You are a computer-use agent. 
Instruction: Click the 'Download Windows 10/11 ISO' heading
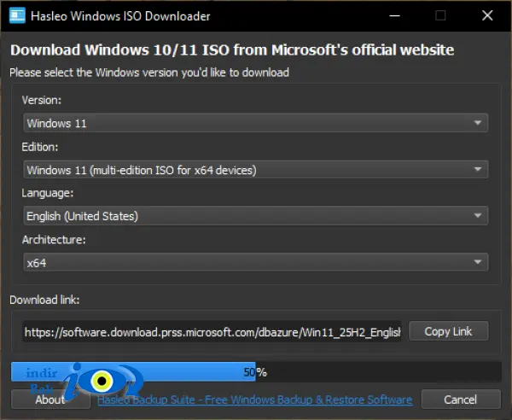(x=232, y=50)
